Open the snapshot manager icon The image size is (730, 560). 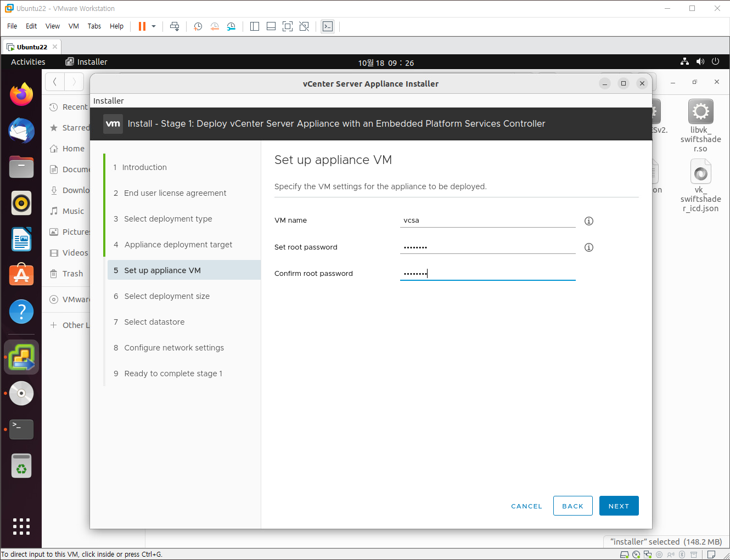coord(231,26)
